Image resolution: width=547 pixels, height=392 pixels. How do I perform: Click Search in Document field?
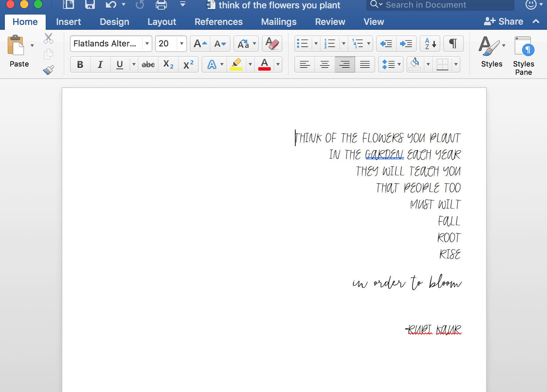pyautogui.click(x=440, y=5)
